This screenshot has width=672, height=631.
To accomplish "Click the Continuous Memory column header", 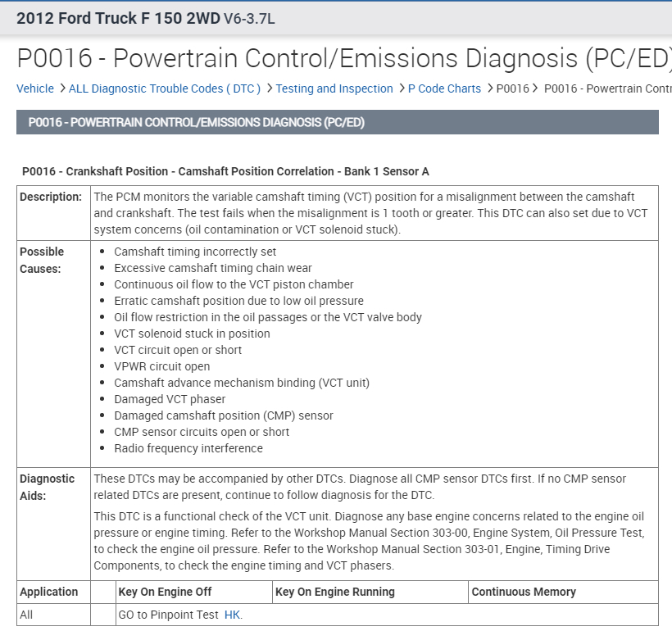I will 523,592.
